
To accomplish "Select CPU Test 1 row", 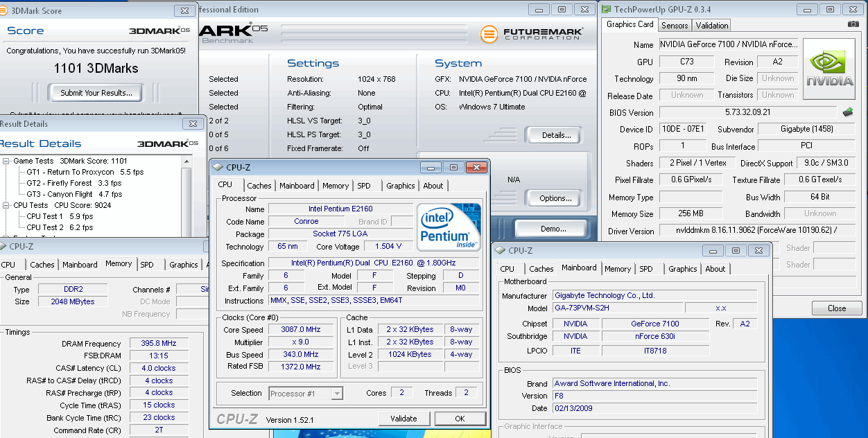I will (x=60, y=216).
